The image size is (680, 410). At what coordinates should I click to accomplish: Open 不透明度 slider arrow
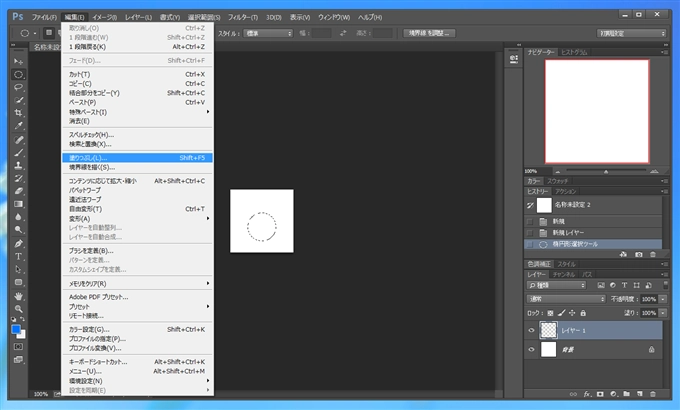tap(663, 299)
